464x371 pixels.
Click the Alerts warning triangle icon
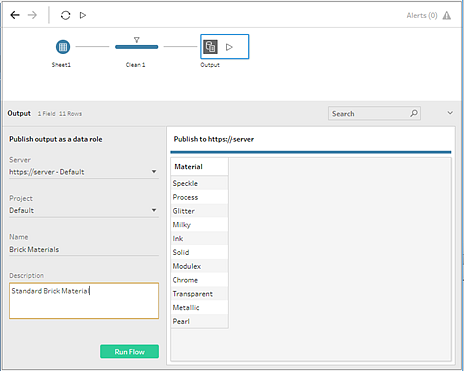coord(447,15)
